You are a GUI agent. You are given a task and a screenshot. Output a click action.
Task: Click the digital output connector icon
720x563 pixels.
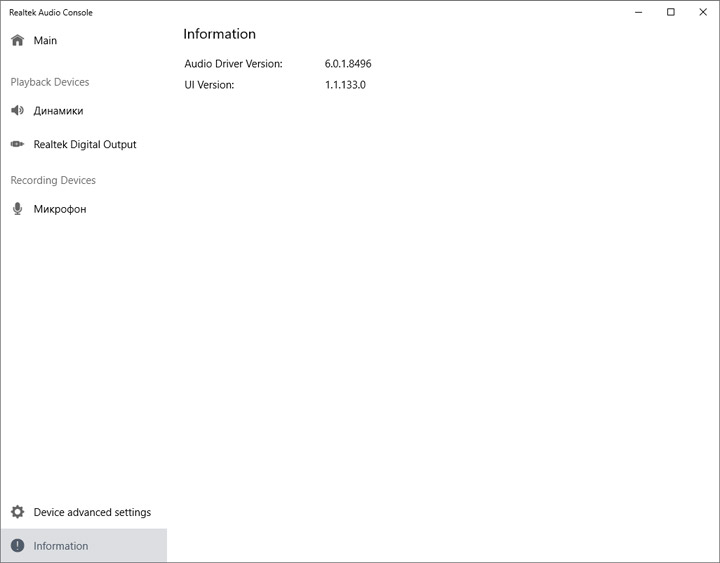17,144
